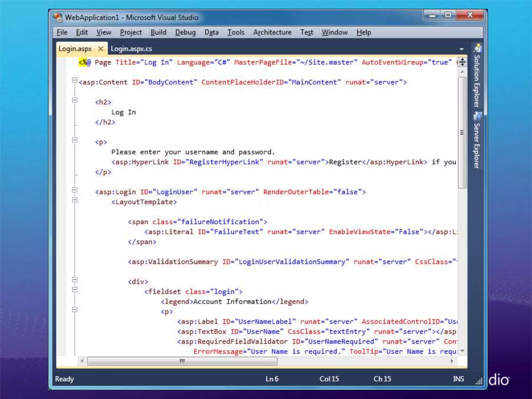Open the Tools menu

(236, 32)
